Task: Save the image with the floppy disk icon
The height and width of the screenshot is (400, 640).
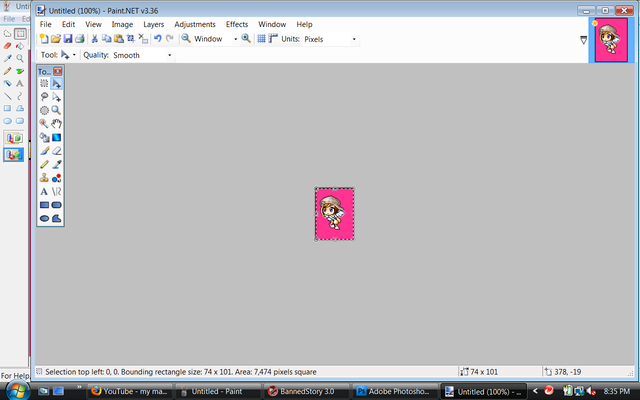Action: (68, 39)
